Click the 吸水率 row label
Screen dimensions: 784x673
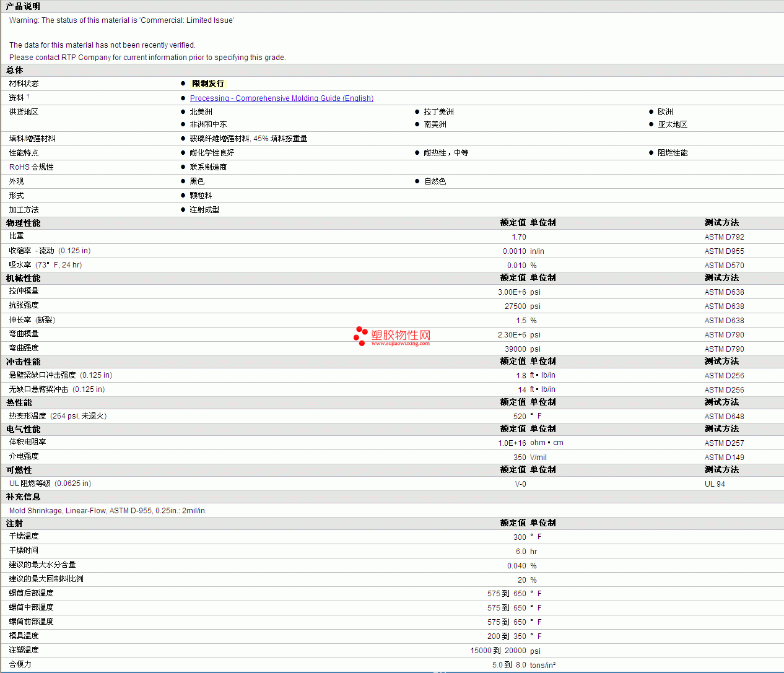pyautogui.click(x=45, y=265)
